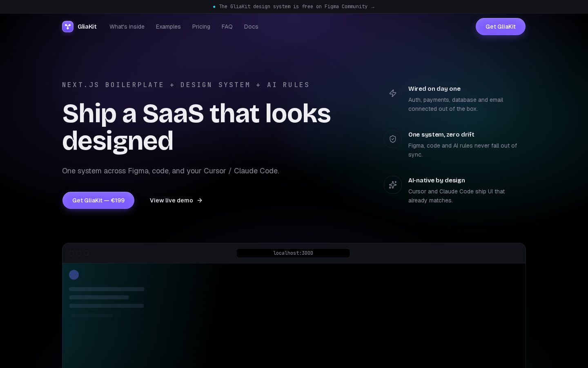
Task: Open the Docs nav link
Action: 251,27
